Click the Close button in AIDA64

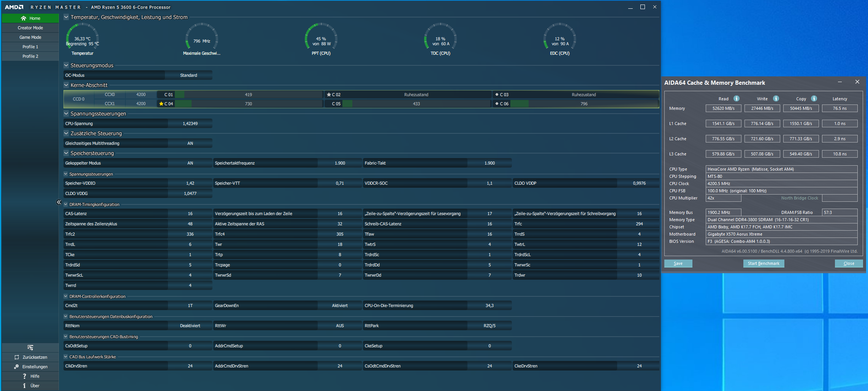click(849, 263)
